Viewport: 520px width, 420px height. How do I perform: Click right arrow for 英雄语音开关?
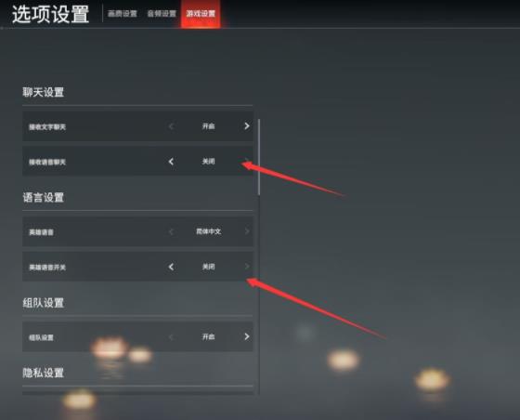(247, 267)
